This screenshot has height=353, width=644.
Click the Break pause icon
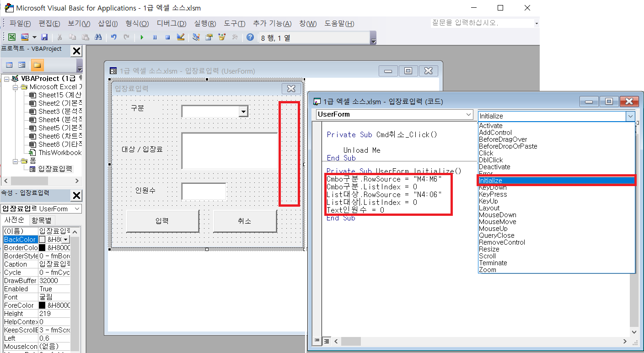155,37
